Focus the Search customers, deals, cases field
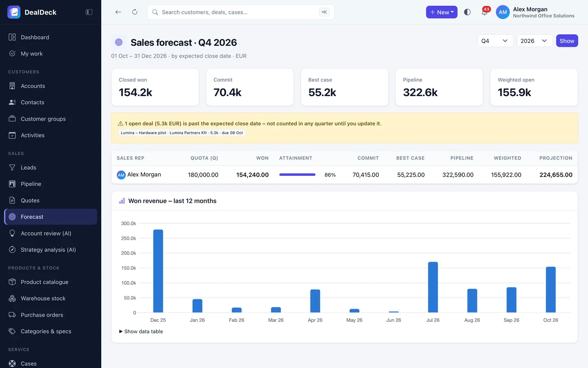This screenshot has width=588, height=368. click(x=241, y=12)
